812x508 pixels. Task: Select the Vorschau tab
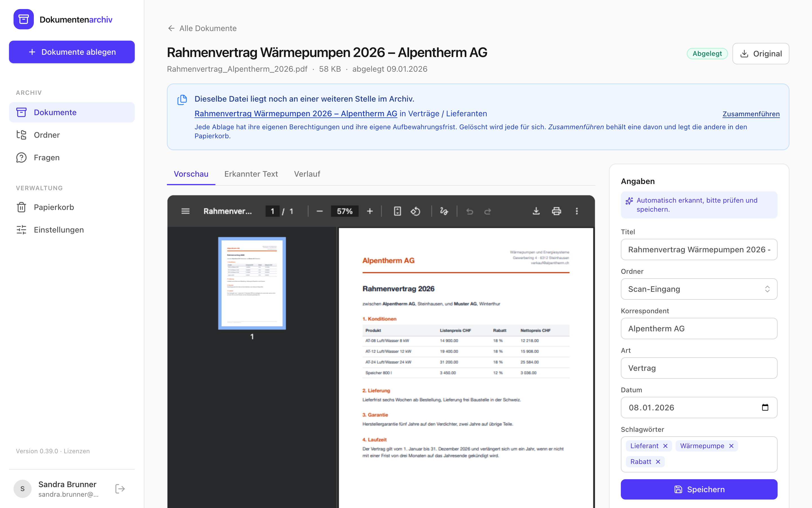pos(191,174)
